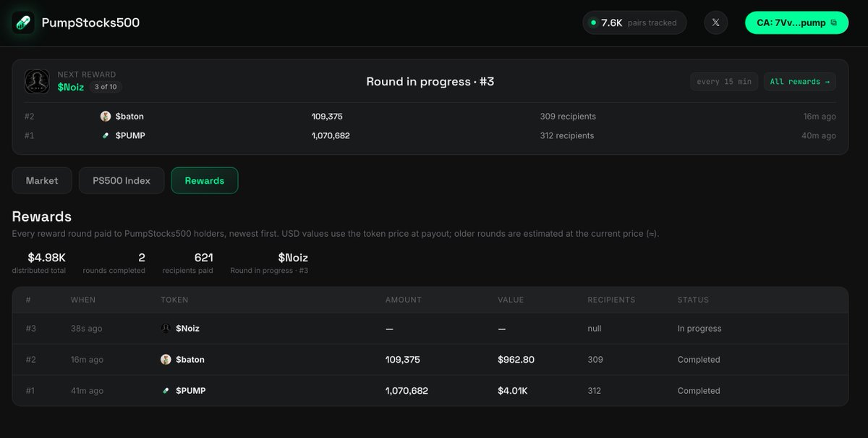Click the Completed status for $PUMP row
The height and width of the screenshot is (438, 868).
click(699, 390)
